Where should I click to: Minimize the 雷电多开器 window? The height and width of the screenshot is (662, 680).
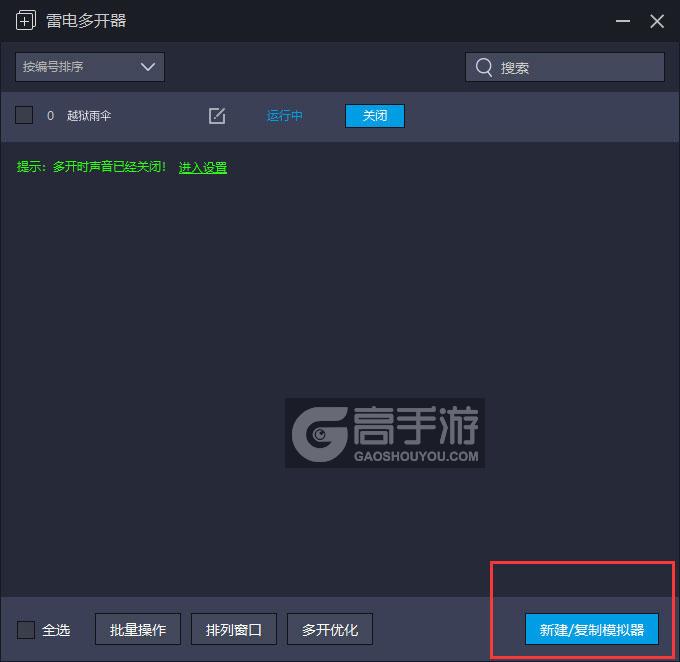[623, 21]
